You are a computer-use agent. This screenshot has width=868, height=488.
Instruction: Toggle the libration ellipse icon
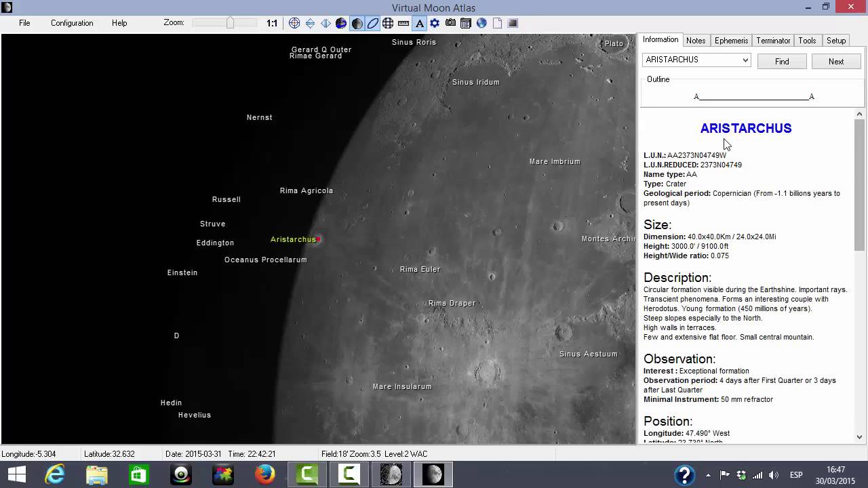click(x=372, y=23)
